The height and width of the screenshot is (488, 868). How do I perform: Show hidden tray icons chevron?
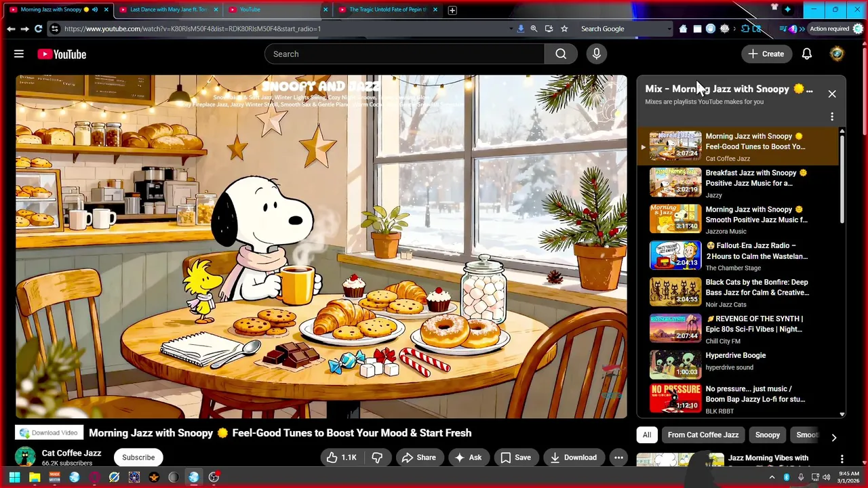772,477
